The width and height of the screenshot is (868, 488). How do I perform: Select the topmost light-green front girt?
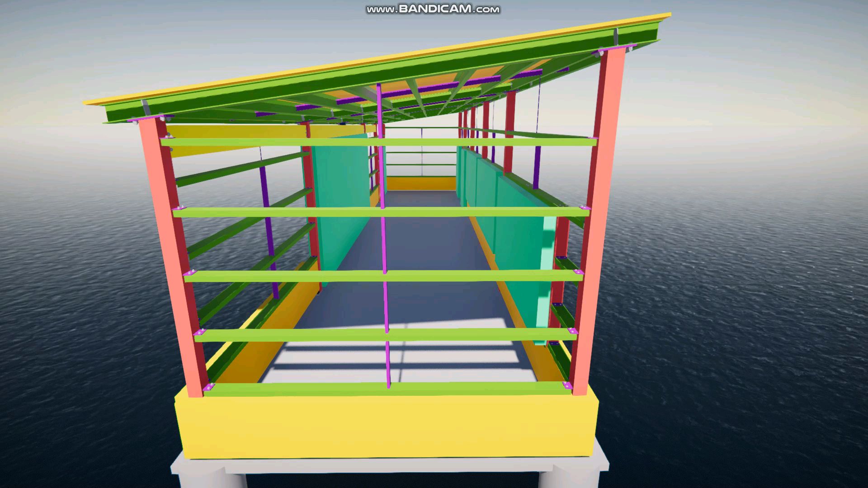click(379, 142)
